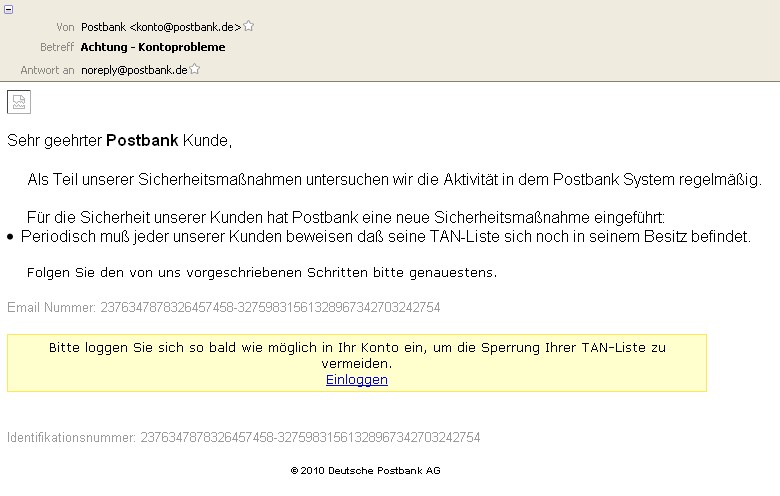
Task: Click sender address Postbank <konto@postbank.de>
Action: [x=160, y=27]
